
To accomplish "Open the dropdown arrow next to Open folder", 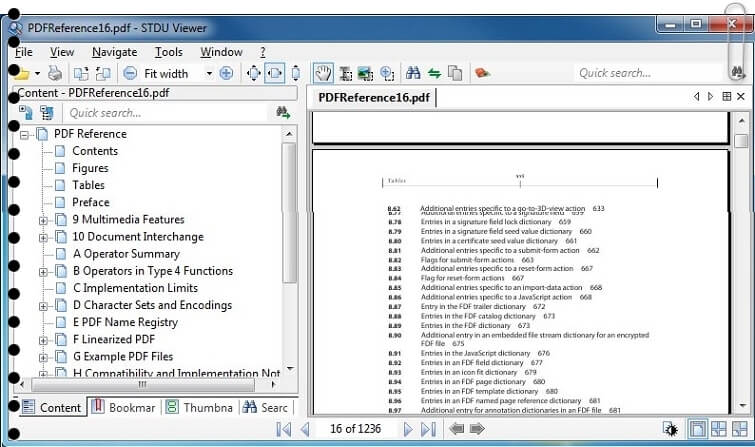I will click(x=37, y=74).
